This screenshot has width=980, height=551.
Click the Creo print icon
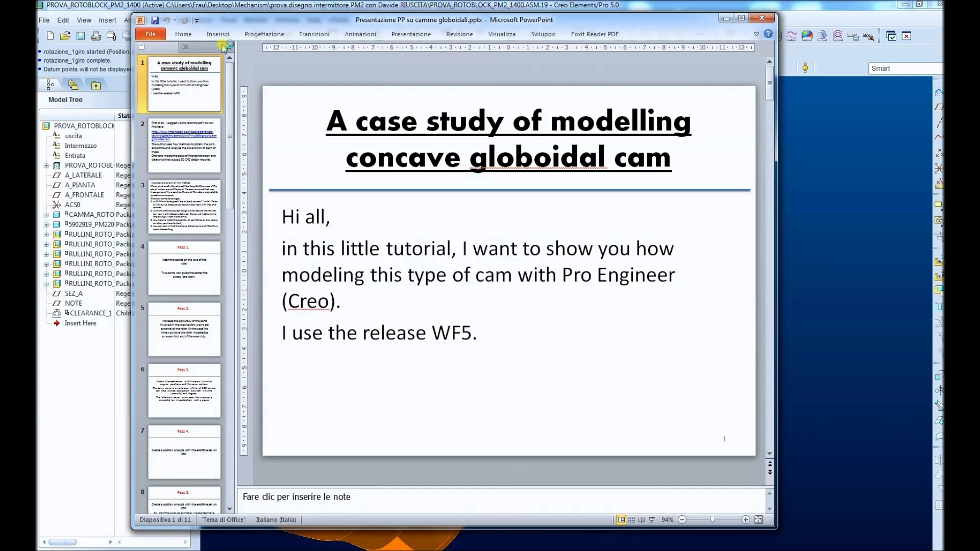96,36
